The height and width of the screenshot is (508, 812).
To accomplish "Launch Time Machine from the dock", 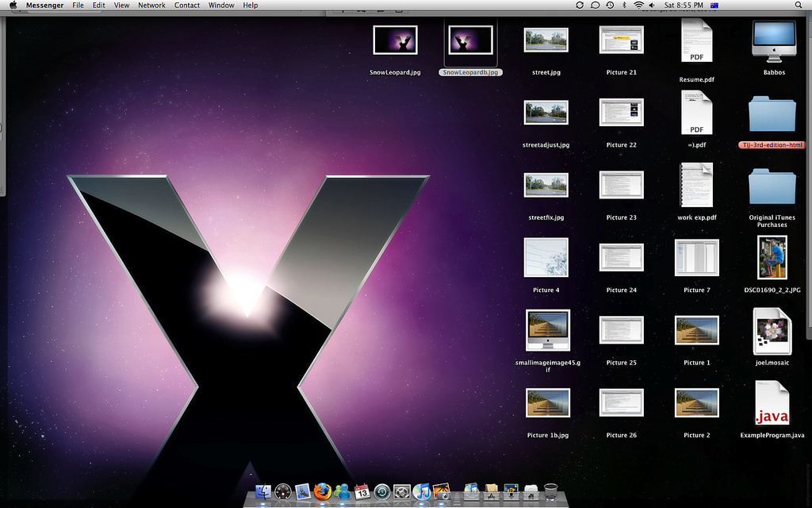I will [382, 492].
